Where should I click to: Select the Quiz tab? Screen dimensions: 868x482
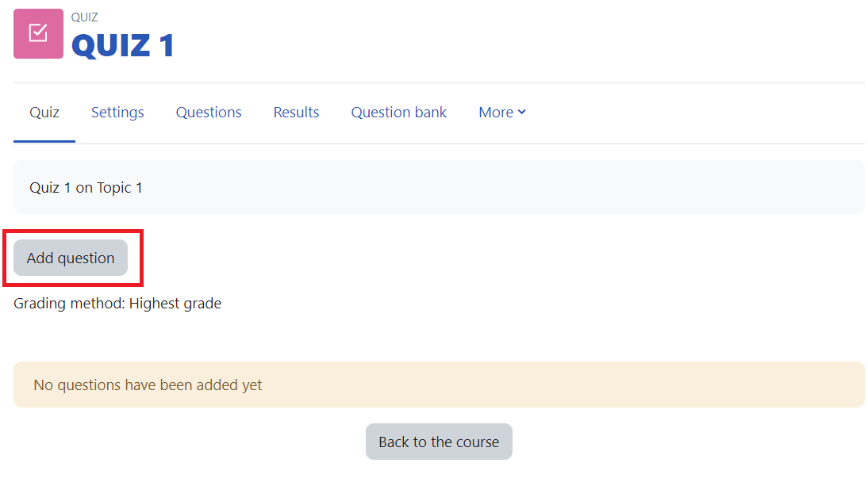point(44,113)
